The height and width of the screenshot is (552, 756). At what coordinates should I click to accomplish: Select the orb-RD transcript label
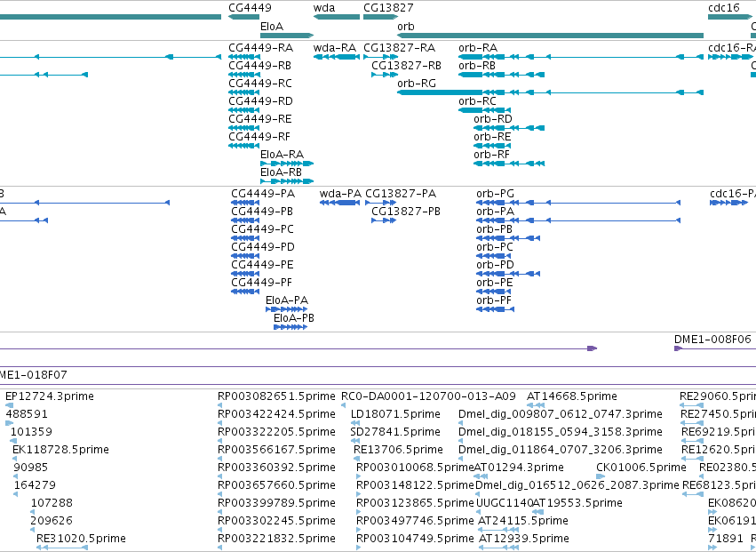tap(493, 119)
